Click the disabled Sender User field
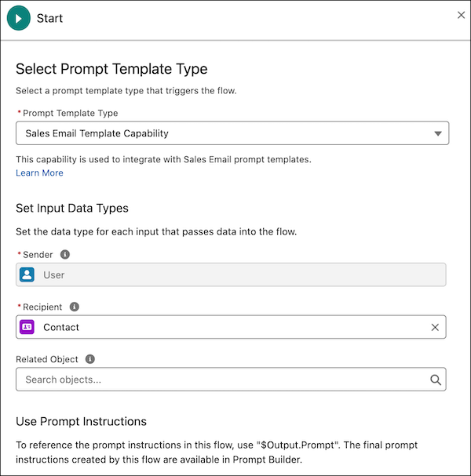The width and height of the screenshot is (471, 476). click(x=231, y=274)
